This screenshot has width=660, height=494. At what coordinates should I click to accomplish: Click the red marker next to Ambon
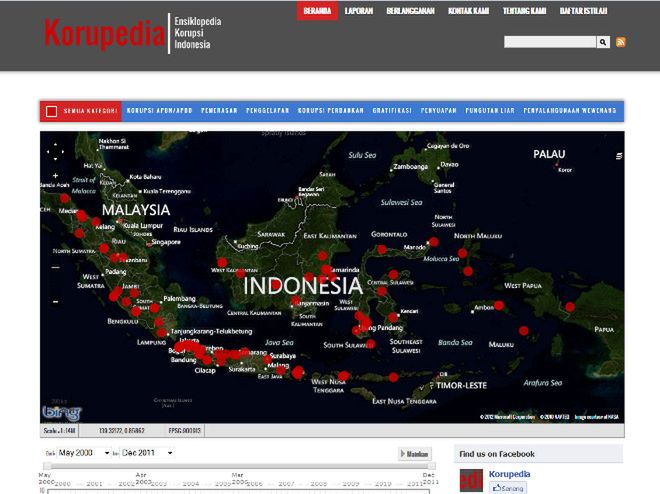pos(499,305)
